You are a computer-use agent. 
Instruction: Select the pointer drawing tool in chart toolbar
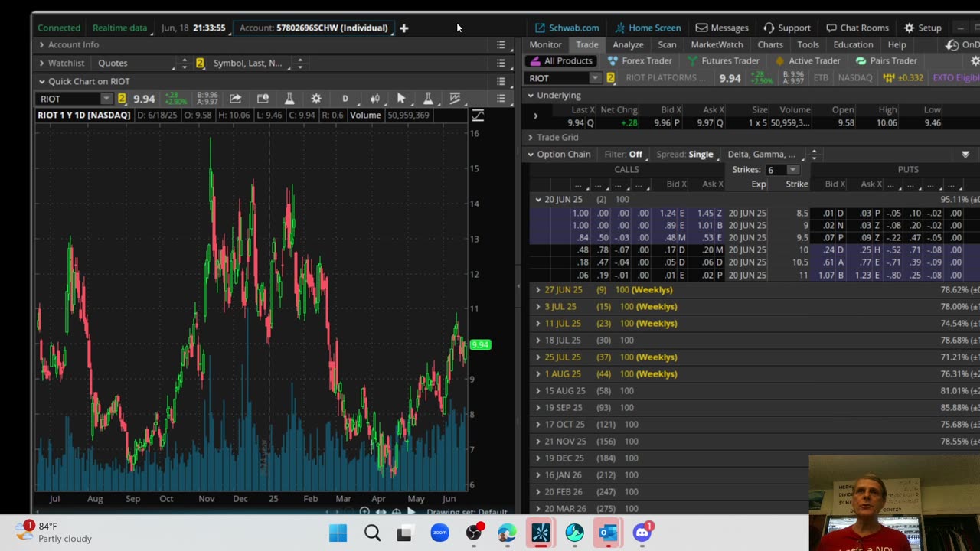point(400,99)
